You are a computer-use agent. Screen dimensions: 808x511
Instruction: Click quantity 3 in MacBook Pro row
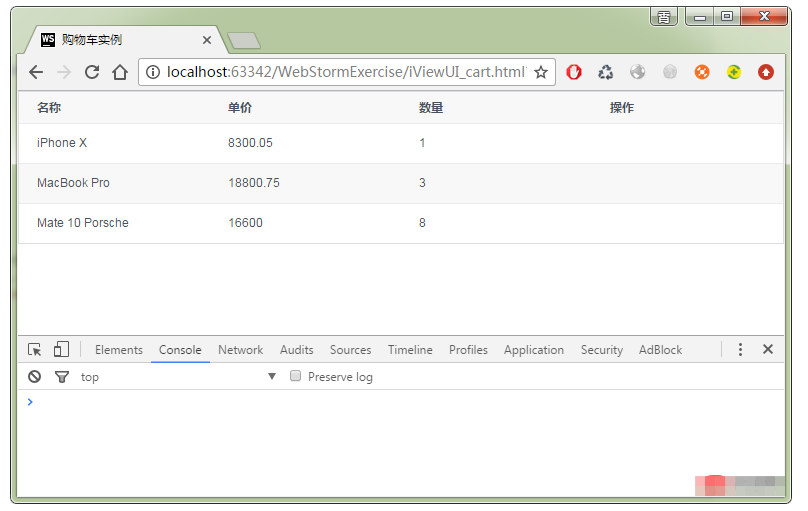pyautogui.click(x=423, y=183)
